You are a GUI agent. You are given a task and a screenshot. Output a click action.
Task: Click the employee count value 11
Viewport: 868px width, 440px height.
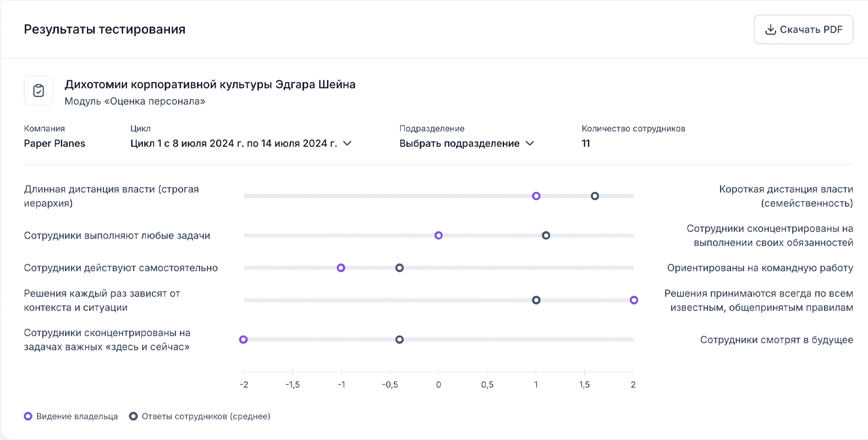pyautogui.click(x=586, y=144)
